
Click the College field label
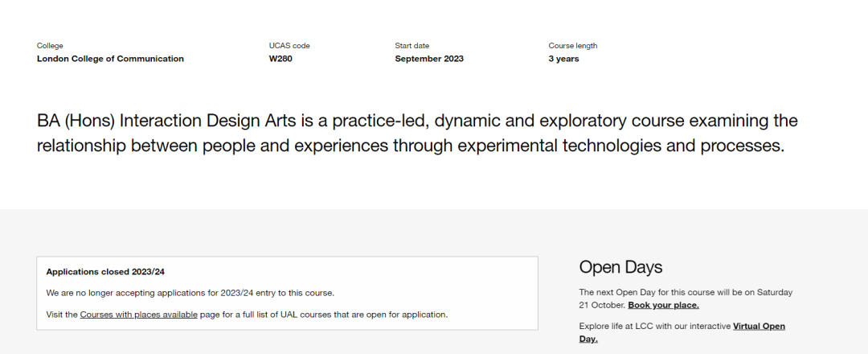[50, 46]
